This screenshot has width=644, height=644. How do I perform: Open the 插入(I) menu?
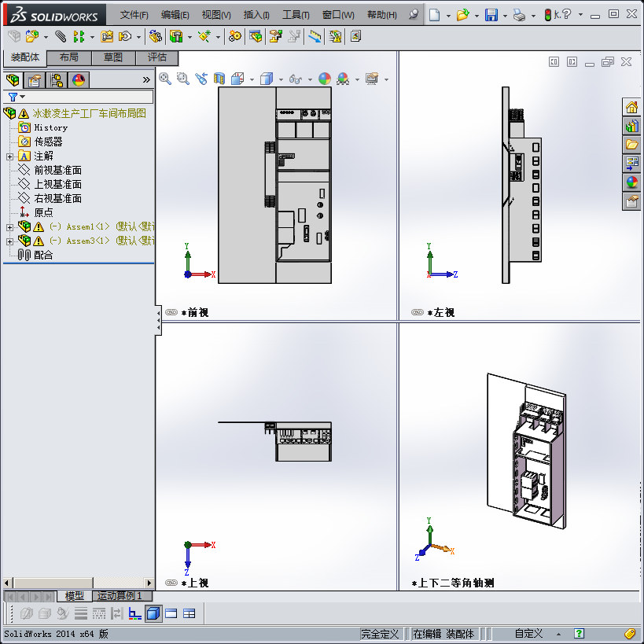[x=256, y=15]
